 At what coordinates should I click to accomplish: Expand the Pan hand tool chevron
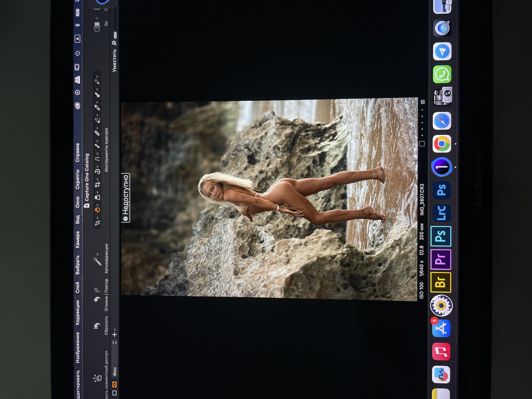[x=97, y=205]
